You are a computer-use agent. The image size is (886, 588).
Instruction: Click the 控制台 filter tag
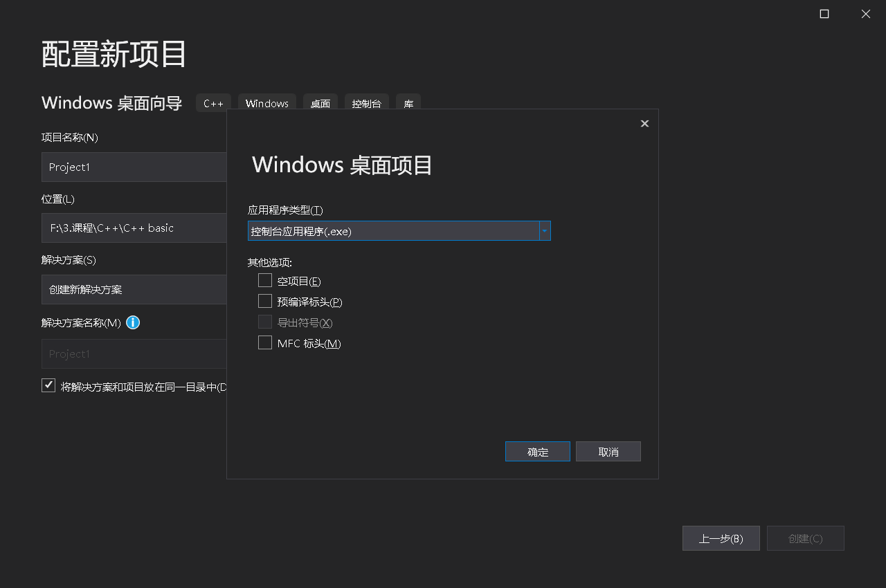point(367,104)
